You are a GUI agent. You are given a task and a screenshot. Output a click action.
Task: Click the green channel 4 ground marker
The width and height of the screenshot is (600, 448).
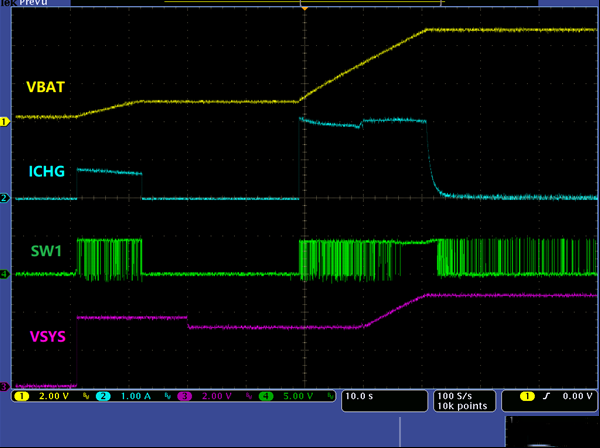point(5,274)
